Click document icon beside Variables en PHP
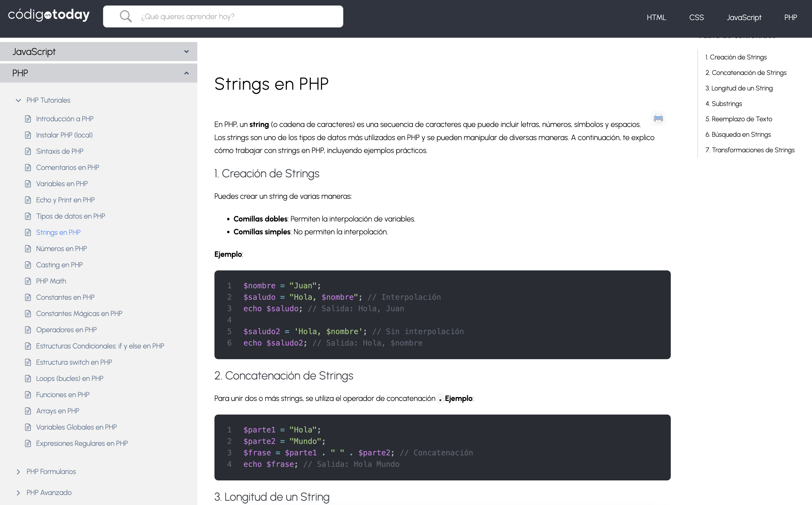This screenshot has height=505, width=812. [x=28, y=184]
